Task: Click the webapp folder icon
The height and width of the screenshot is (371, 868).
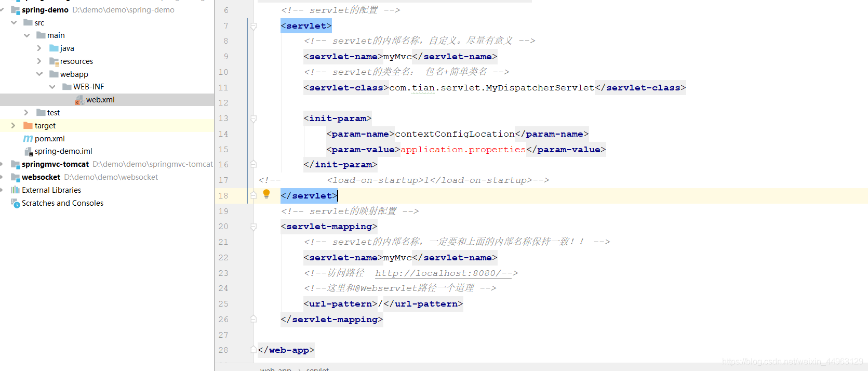Action: click(x=54, y=74)
